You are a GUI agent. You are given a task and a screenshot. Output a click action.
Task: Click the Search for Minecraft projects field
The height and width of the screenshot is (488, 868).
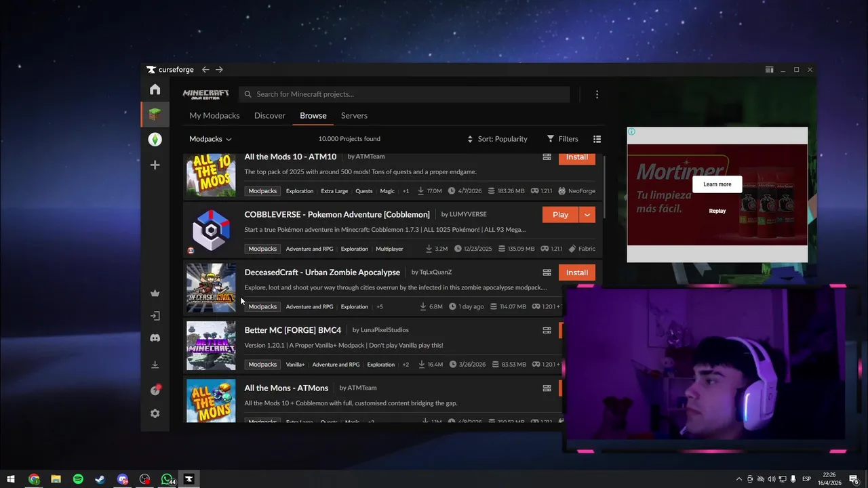(404, 94)
